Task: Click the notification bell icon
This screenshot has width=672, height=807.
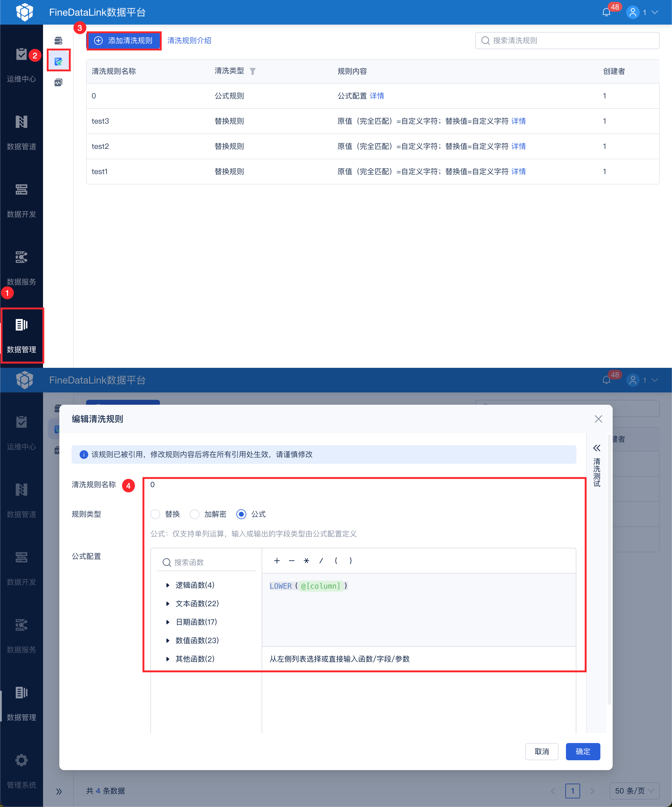Action: pos(606,12)
